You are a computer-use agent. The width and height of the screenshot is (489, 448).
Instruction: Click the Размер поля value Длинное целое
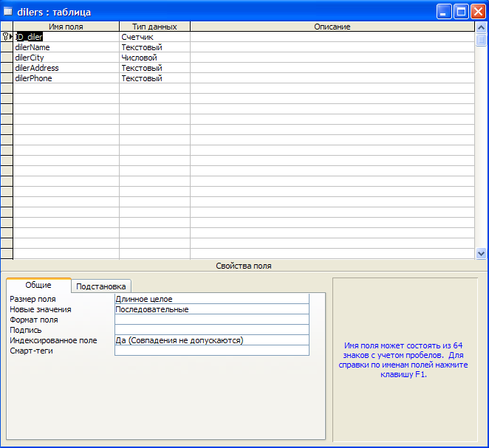[211, 299]
